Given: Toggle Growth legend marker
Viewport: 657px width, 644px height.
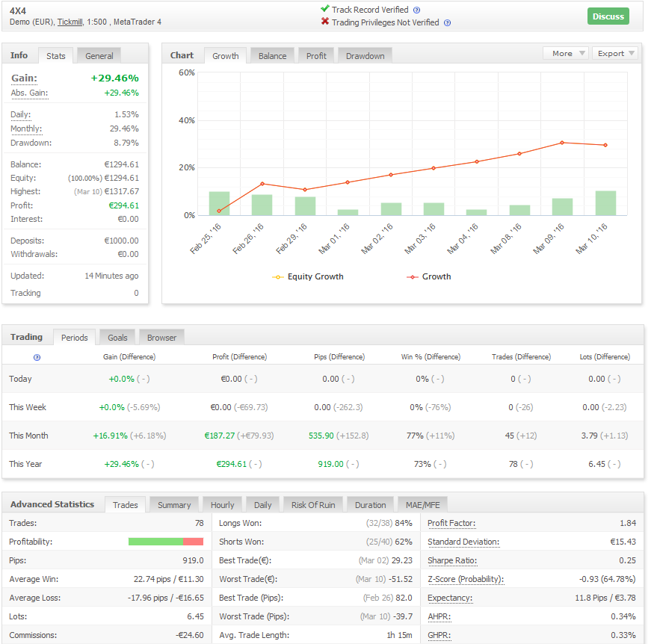Looking at the screenshot, I should 413,276.
